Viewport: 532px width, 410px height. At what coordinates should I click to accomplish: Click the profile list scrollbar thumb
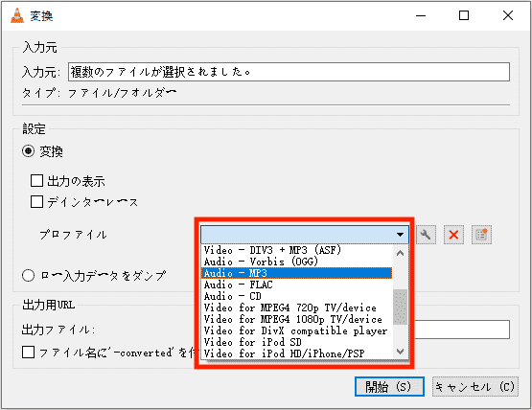point(400,307)
